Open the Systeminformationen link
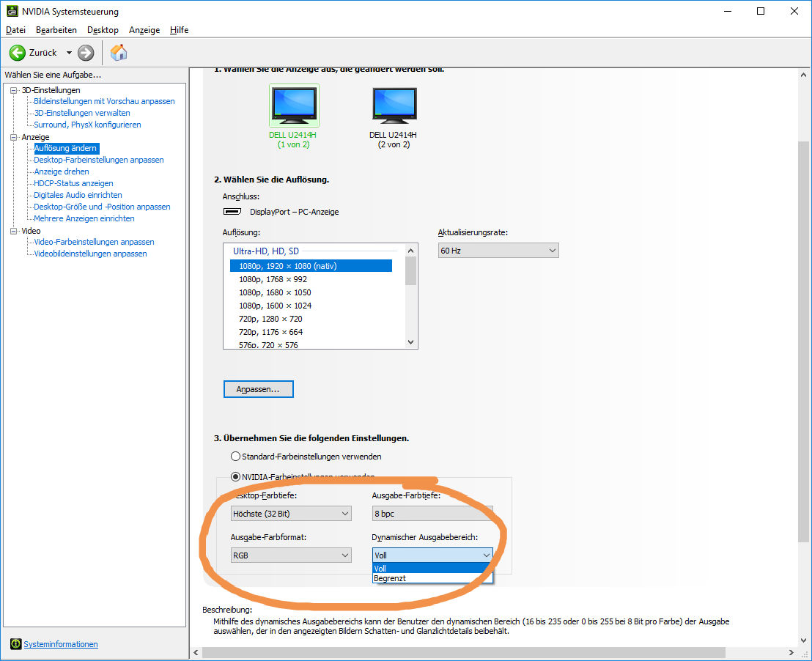The height and width of the screenshot is (661, 812). [61, 644]
